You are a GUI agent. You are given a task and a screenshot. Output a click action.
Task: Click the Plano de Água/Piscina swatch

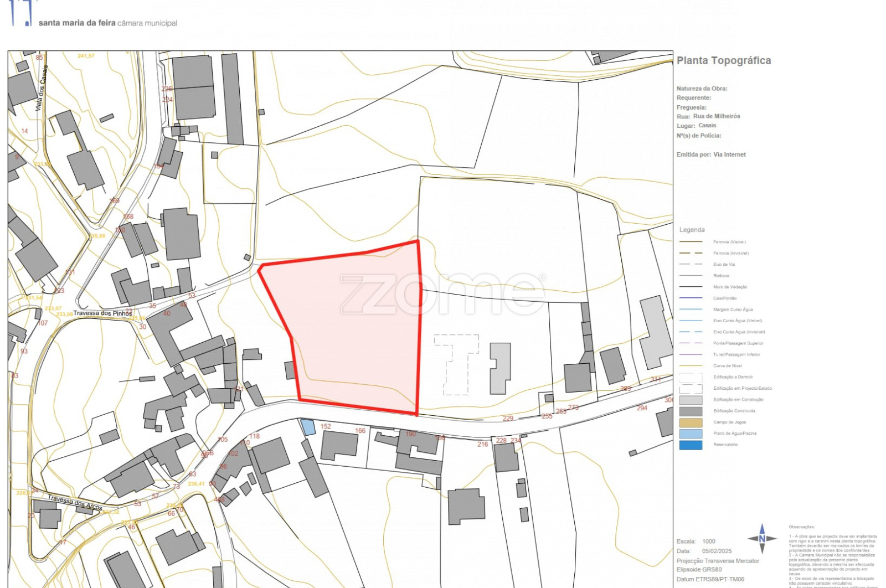click(691, 434)
